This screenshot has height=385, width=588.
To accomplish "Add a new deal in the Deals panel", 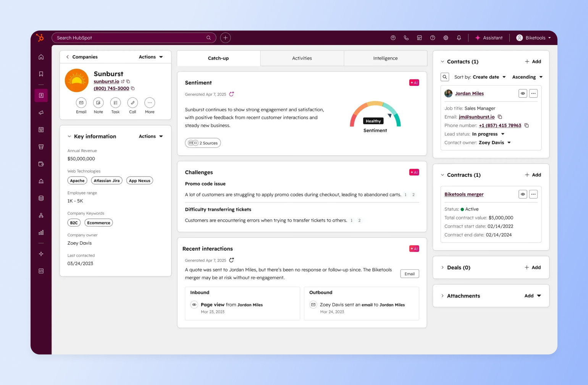I will point(533,267).
